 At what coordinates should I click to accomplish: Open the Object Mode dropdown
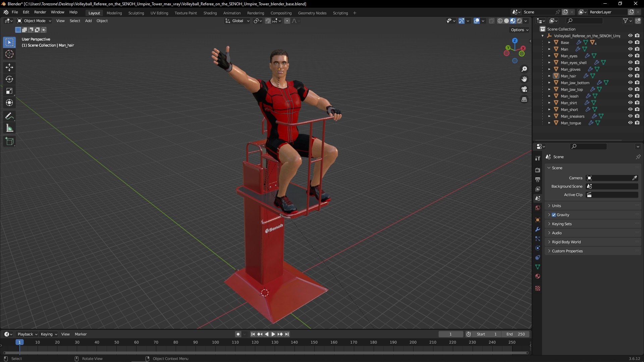(34, 21)
